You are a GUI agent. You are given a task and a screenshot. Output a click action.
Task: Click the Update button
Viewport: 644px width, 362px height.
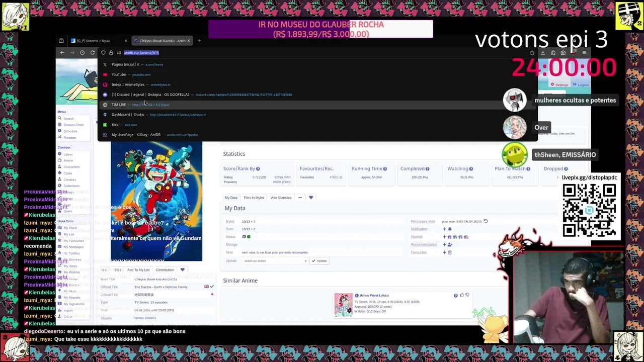[319, 261]
